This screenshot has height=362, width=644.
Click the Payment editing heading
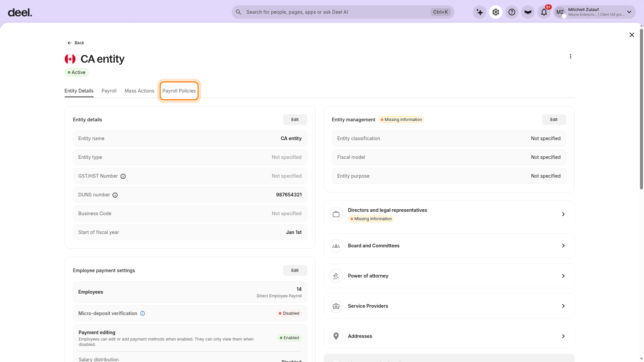tap(97, 333)
